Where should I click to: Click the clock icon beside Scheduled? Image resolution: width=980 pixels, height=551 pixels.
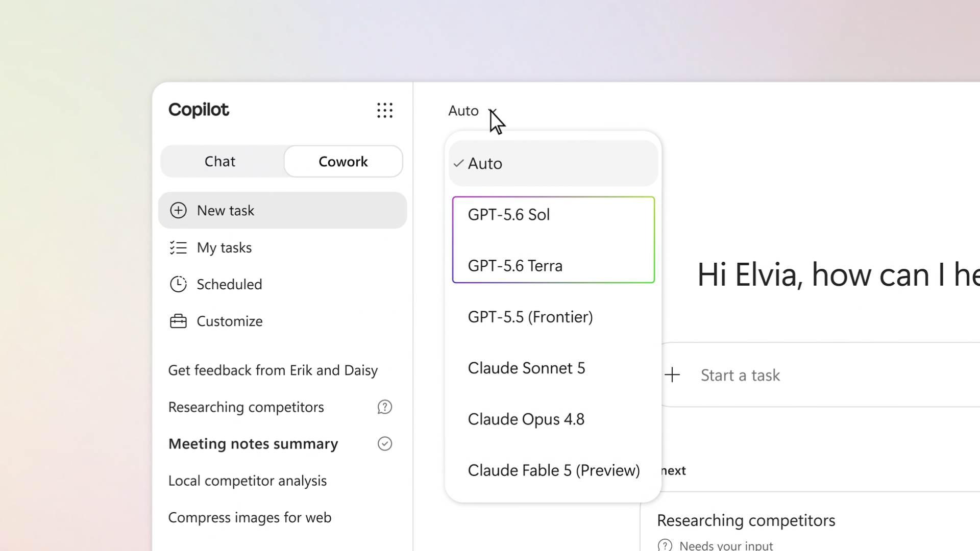click(x=178, y=284)
